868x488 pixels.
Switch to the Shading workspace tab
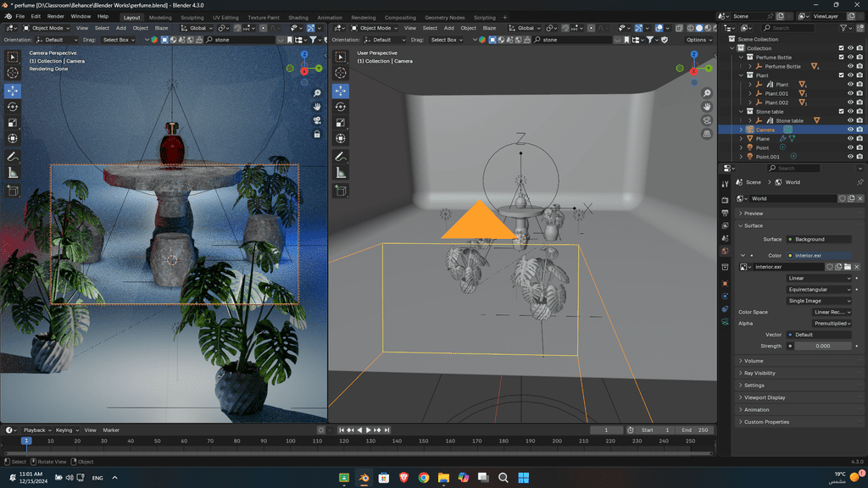(x=298, y=17)
